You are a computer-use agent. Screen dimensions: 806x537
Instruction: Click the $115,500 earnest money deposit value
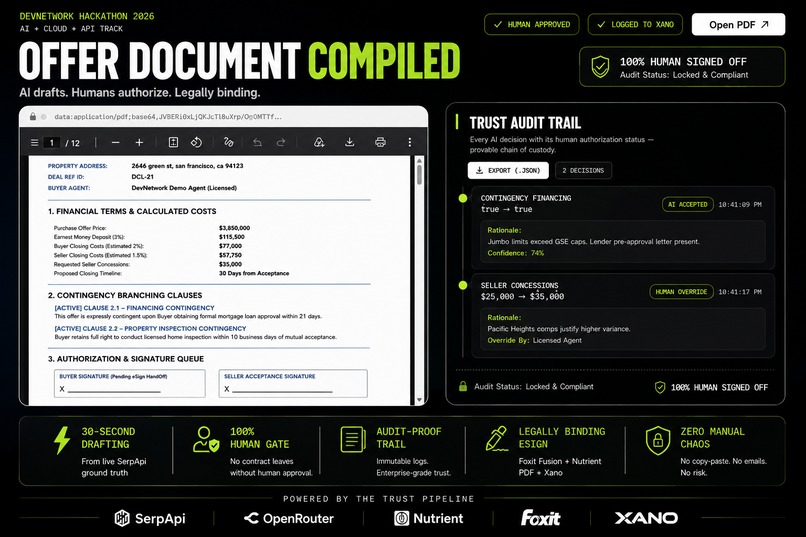coord(232,237)
